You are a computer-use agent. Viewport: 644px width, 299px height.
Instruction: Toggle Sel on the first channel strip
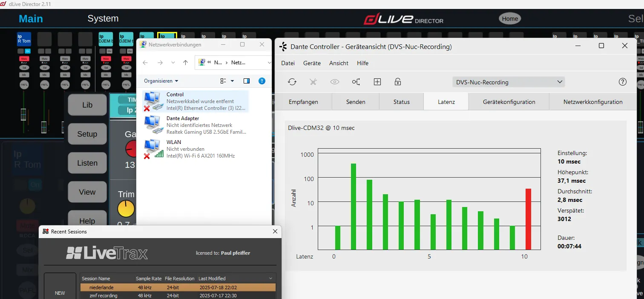[24, 67]
